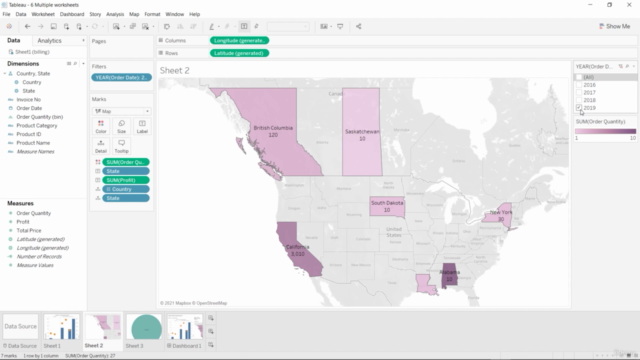This screenshot has width=640, height=360.
Task: Switch to the Analytics pane tab
Action: click(x=49, y=40)
